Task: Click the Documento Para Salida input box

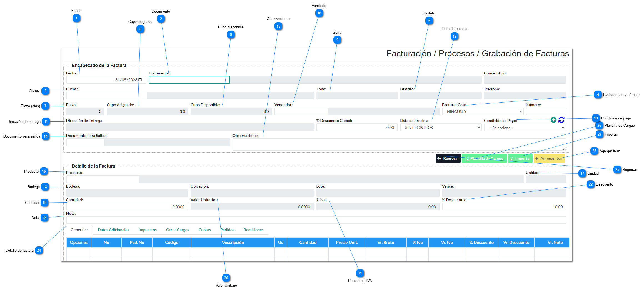Action: pyautogui.click(x=85, y=142)
